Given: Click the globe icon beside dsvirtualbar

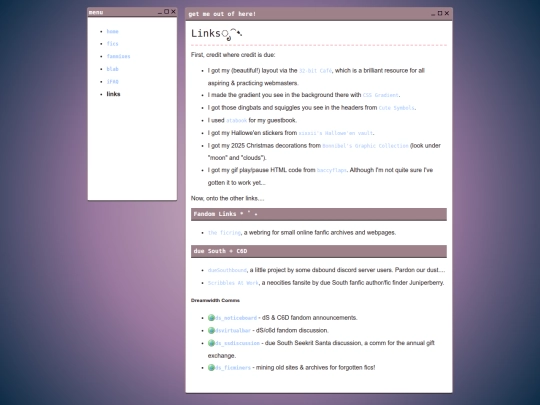Looking at the screenshot, I should [x=211, y=331].
